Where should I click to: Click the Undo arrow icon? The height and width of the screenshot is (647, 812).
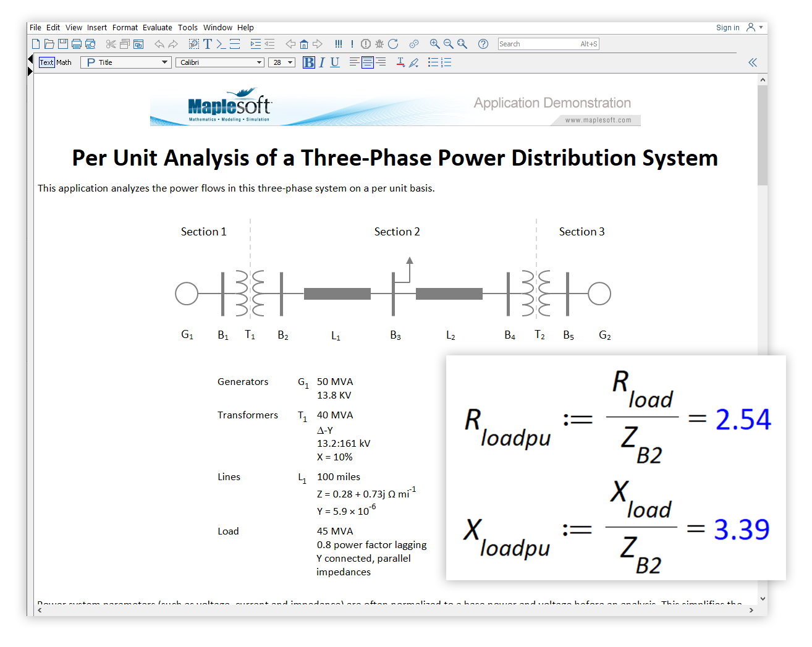pos(159,44)
